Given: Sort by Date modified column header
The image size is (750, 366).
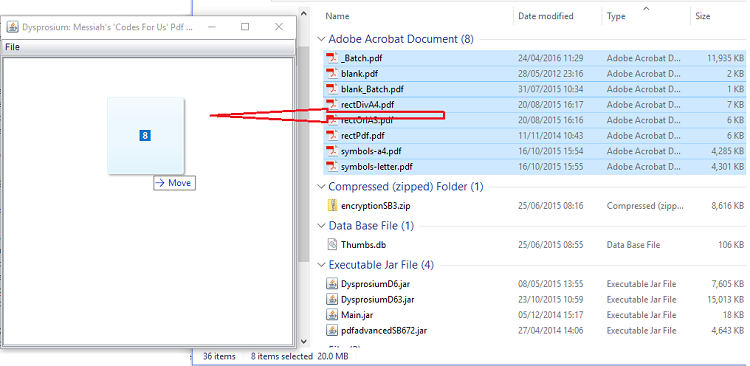Looking at the screenshot, I should tap(546, 16).
